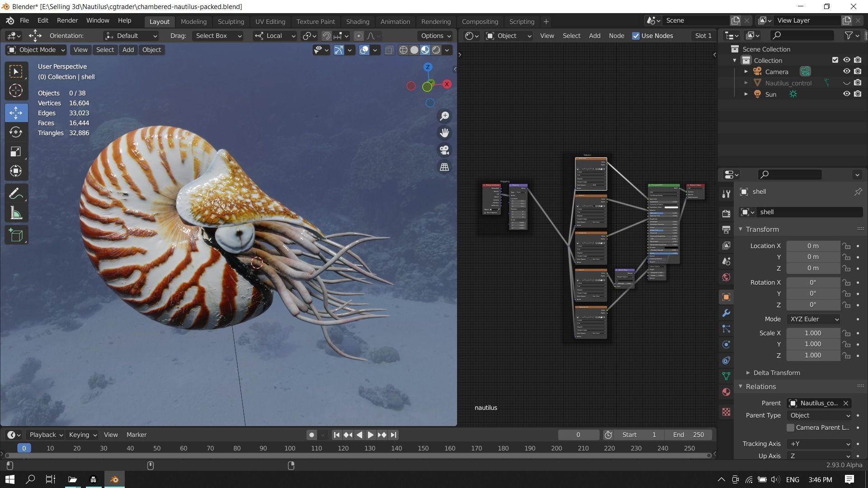Screen dimensions: 868x488
Task: Toggle Nautilus_control viewport visibility
Action: tap(846, 83)
